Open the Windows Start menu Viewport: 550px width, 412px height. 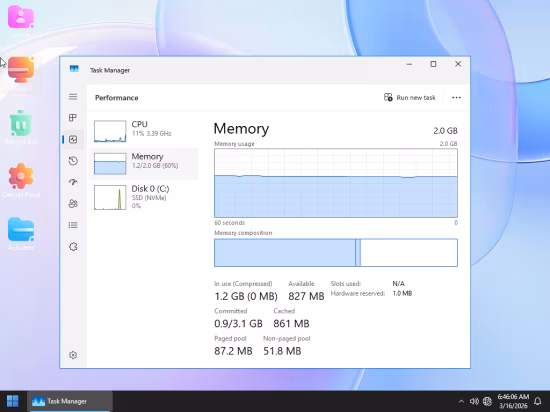click(x=13, y=401)
